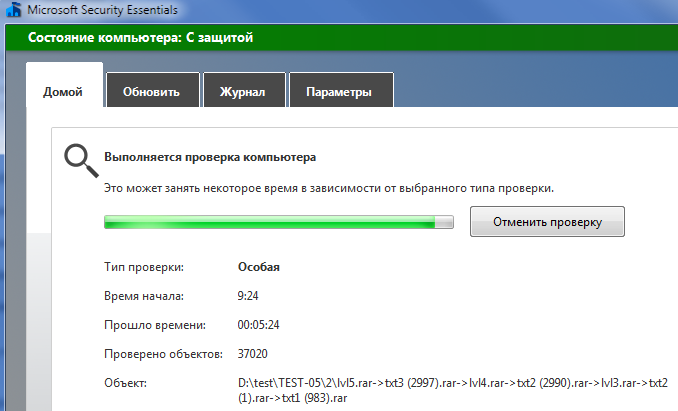Open the Домой tab
The height and width of the screenshot is (411, 678).
click(64, 85)
